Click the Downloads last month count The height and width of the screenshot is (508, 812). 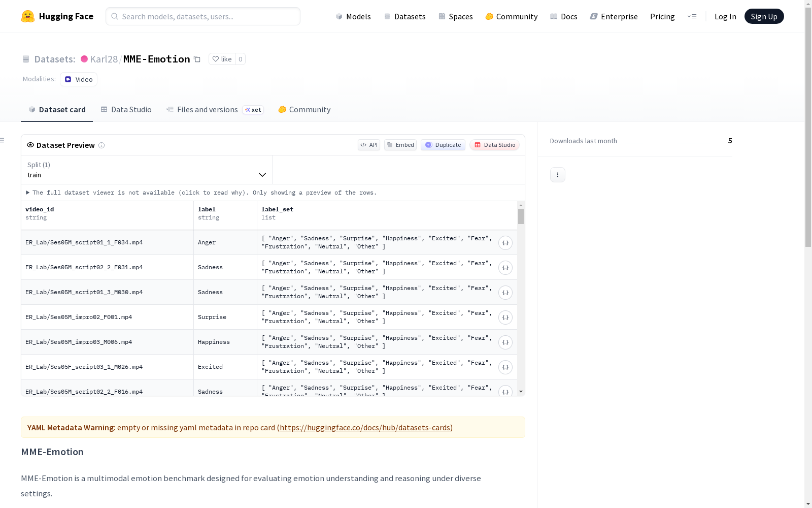[x=730, y=141]
